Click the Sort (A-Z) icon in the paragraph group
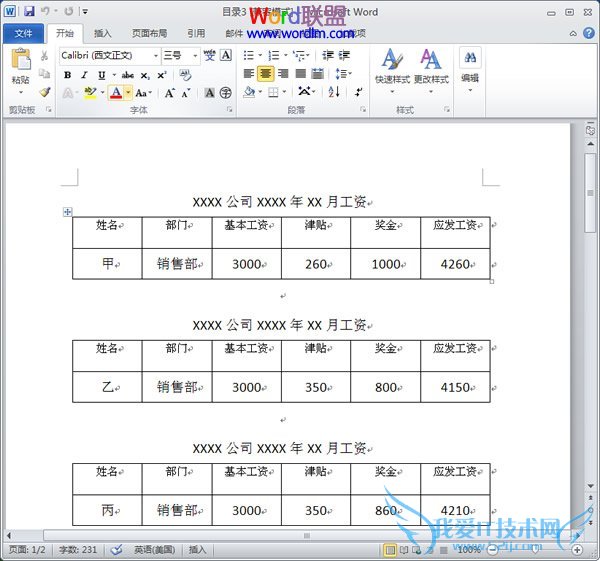Viewport: 600px width, 561px height. (x=334, y=92)
